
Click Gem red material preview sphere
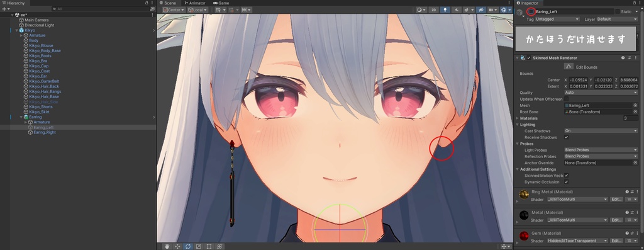point(524,236)
